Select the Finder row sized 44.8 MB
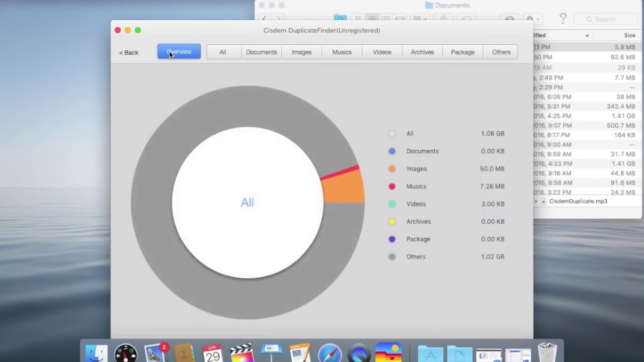 point(588,173)
